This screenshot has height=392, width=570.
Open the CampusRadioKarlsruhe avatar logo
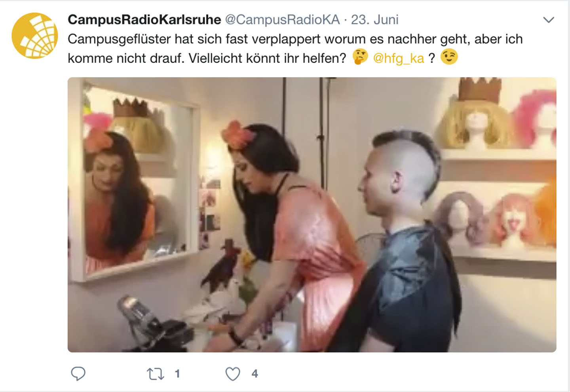[x=35, y=36]
